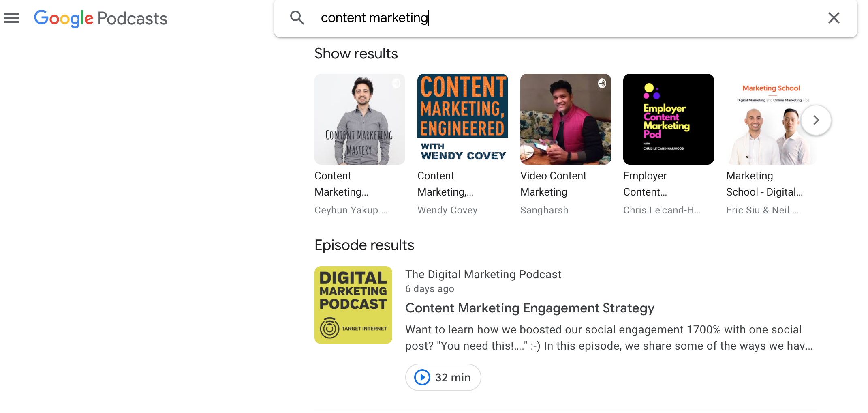Viewport: 868px width, 413px height.
Task: Open the hamburger main menu
Action: point(11,18)
